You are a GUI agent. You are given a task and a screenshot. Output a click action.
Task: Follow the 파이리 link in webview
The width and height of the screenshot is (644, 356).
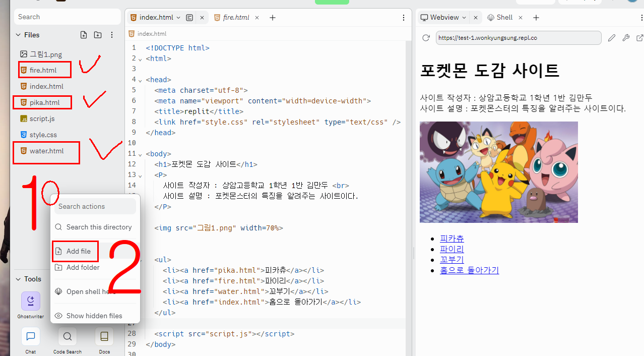tap(452, 249)
